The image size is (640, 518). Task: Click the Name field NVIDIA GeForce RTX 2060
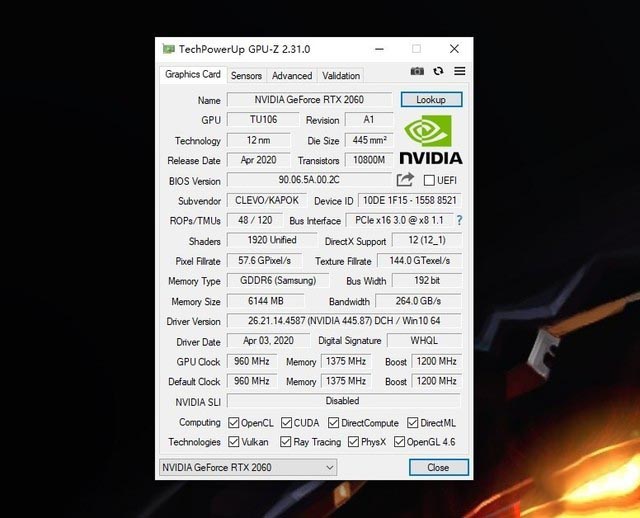309,100
